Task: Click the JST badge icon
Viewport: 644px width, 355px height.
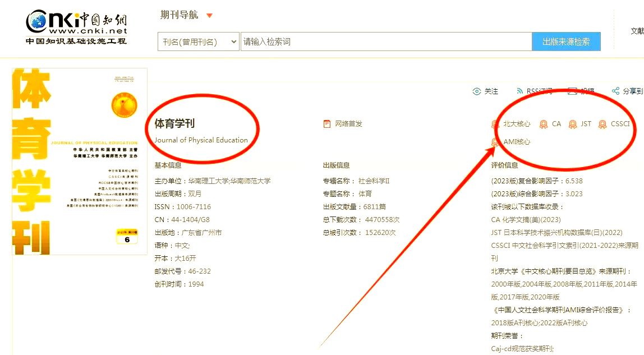Action: [x=573, y=125]
